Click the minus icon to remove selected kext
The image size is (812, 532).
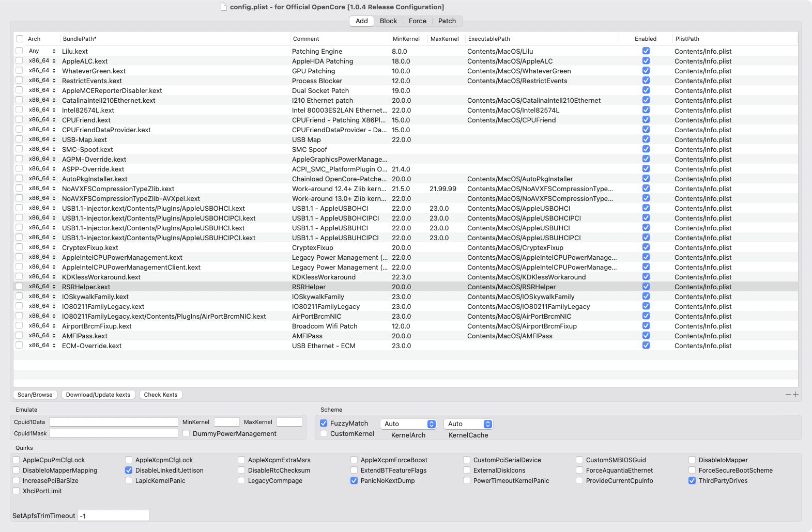click(x=788, y=395)
